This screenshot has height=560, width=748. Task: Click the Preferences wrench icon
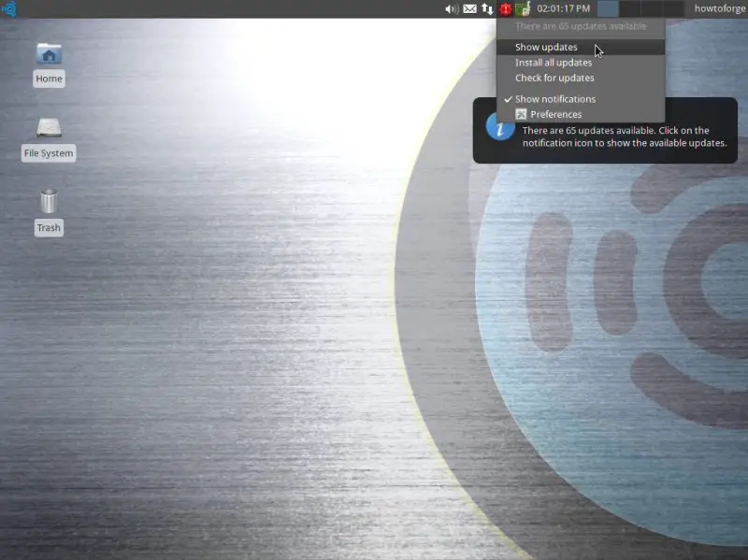pyautogui.click(x=521, y=114)
